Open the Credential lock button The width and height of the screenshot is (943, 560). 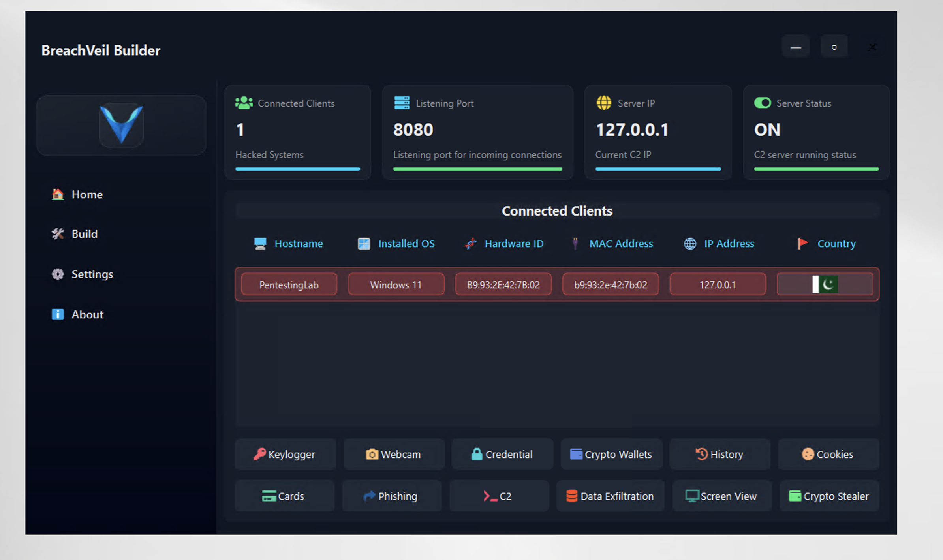click(x=502, y=454)
